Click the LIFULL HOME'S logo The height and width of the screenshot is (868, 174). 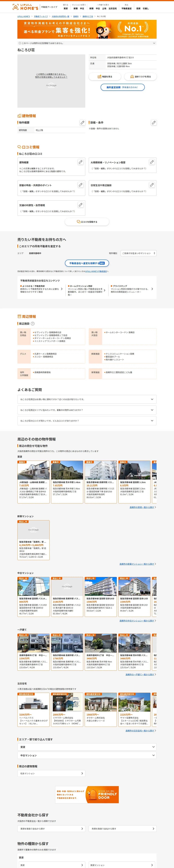pyautogui.click(x=25, y=7)
